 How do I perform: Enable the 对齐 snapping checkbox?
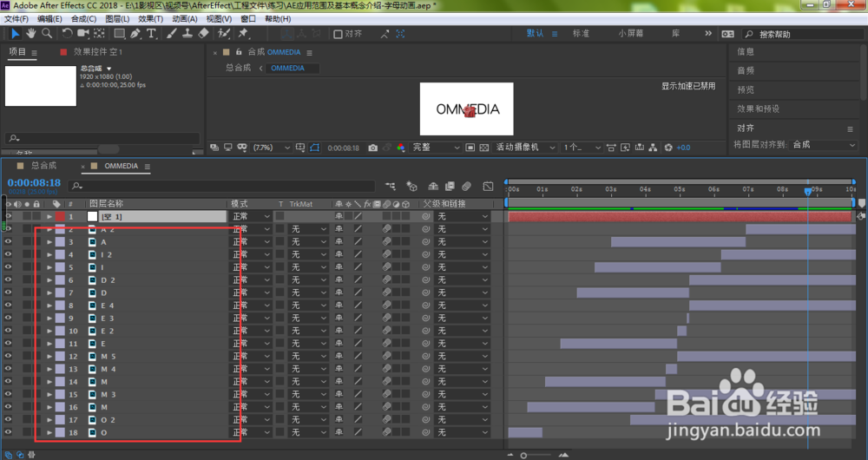[x=338, y=35]
